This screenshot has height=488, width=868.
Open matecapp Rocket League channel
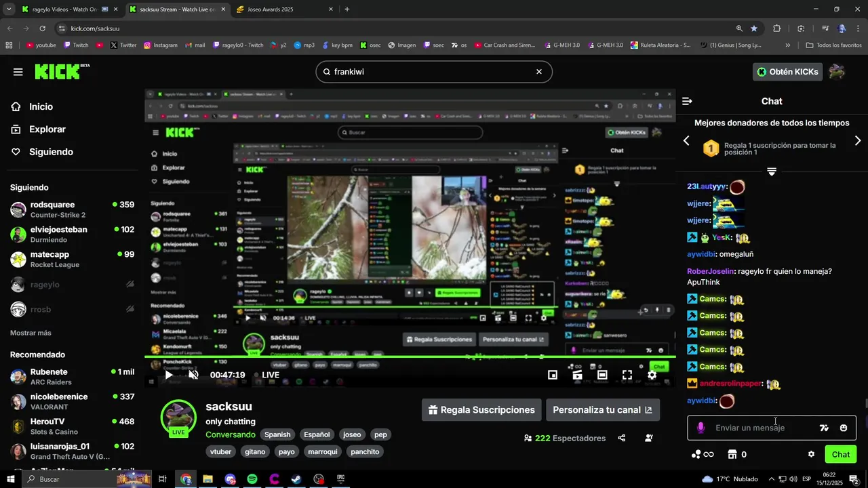72,259
